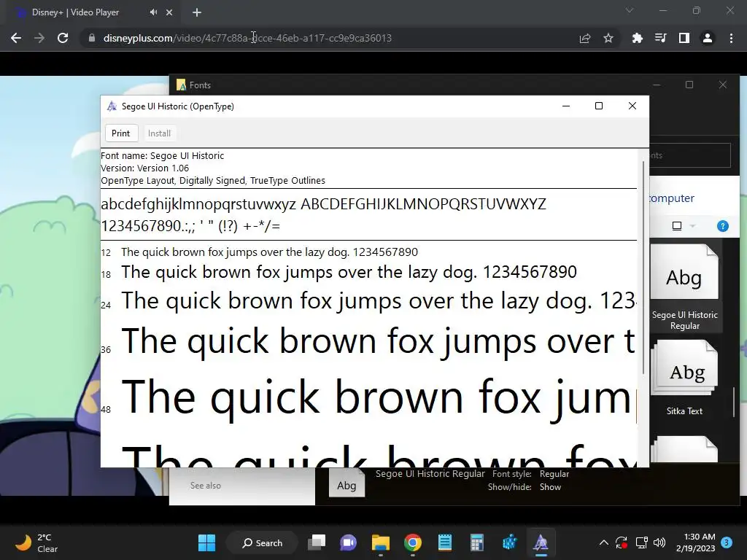Image resolution: width=747 pixels, height=560 pixels.
Task: Click Version 1.06 text line
Action: 145,168
